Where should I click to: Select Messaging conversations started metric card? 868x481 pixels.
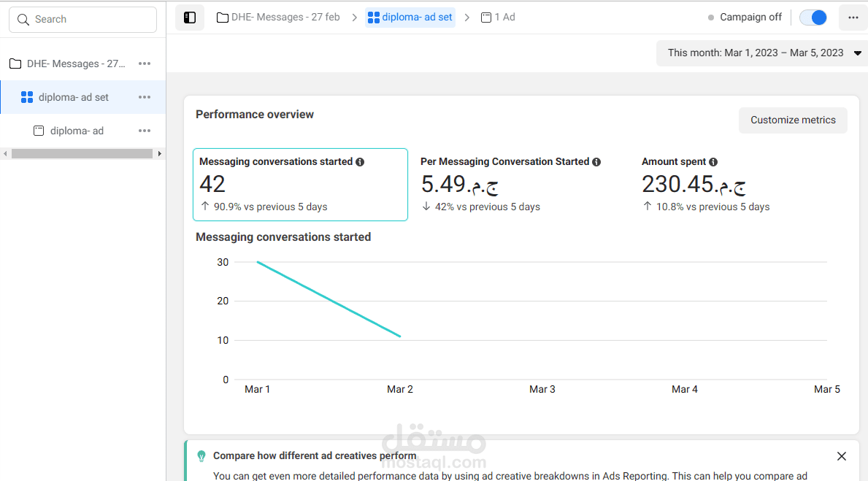point(300,184)
